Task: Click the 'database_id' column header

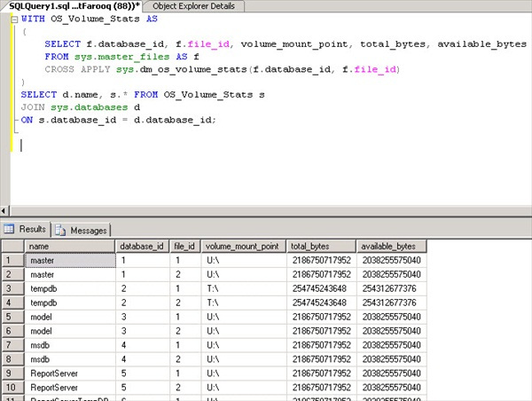Action: pyautogui.click(x=141, y=246)
